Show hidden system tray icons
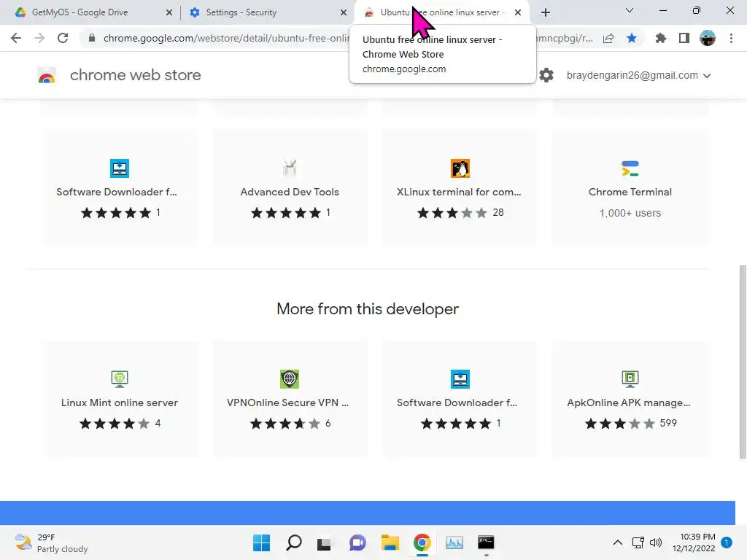The height and width of the screenshot is (560, 747). click(617, 542)
